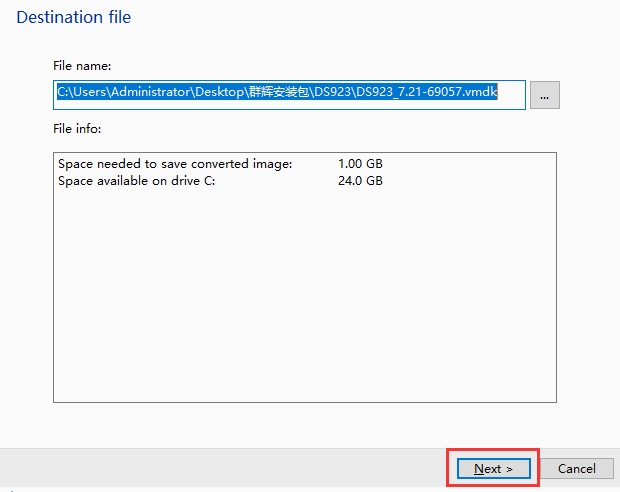Select the "Space available on drive C" line
620x492 pixels.
pyautogui.click(x=136, y=181)
